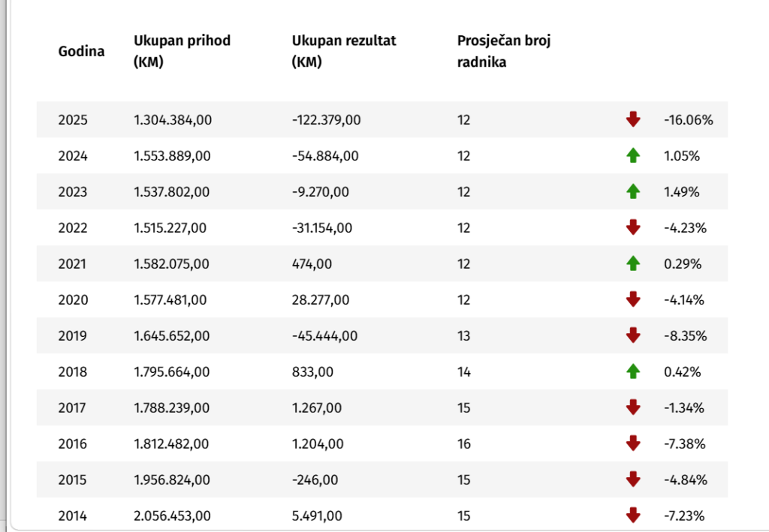The height and width of the screenshot is (532, 769).
Task: Click worker count 16 in 2016 row
Action: 464,443
